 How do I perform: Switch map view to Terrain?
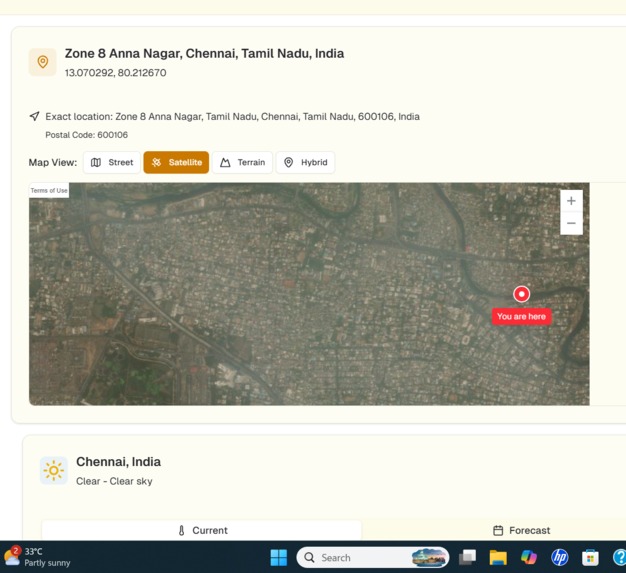pos(242,163)
